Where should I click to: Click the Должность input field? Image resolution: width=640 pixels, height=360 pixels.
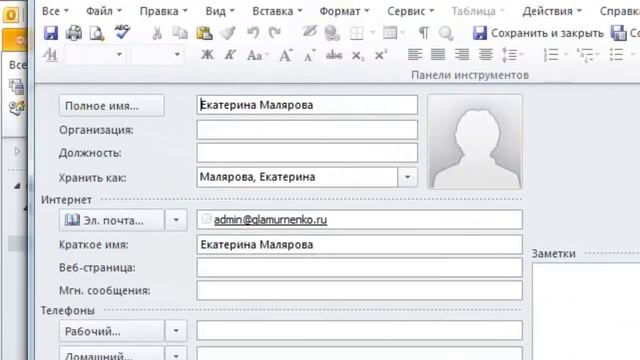307,153
